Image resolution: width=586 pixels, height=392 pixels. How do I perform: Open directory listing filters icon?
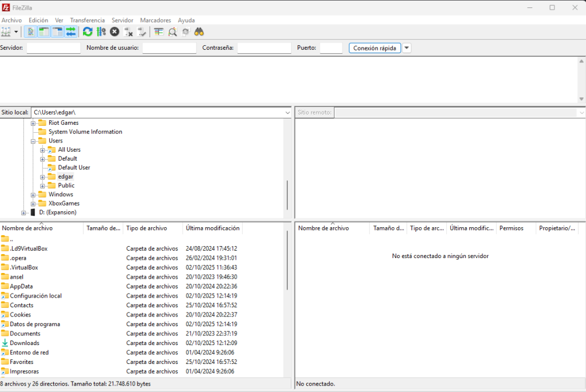tap(159, 32)
